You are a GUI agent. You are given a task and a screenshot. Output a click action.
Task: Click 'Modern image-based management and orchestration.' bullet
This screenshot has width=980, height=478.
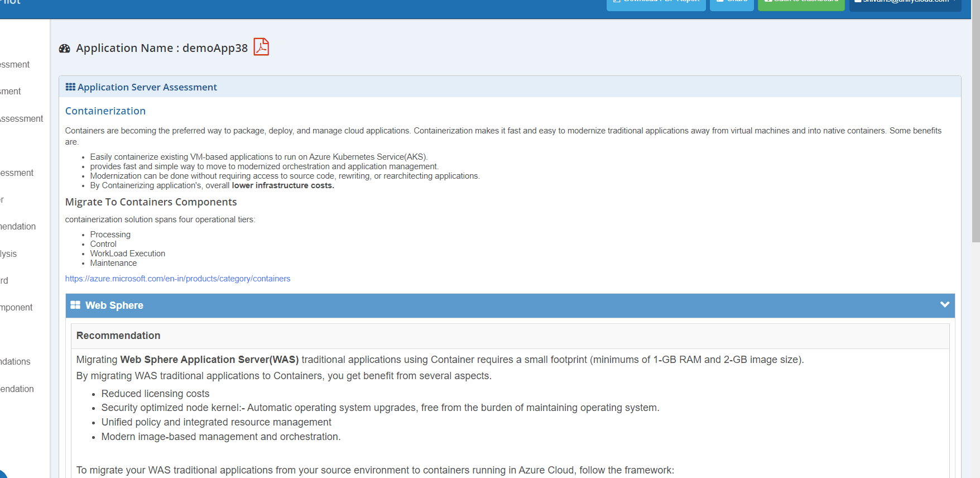tap(221, 437)
